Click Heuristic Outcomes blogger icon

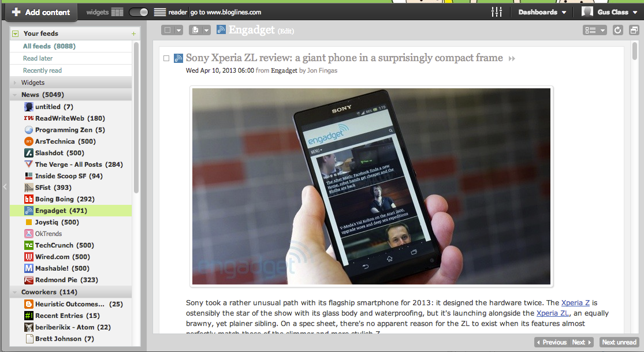(x=29, y=304)
